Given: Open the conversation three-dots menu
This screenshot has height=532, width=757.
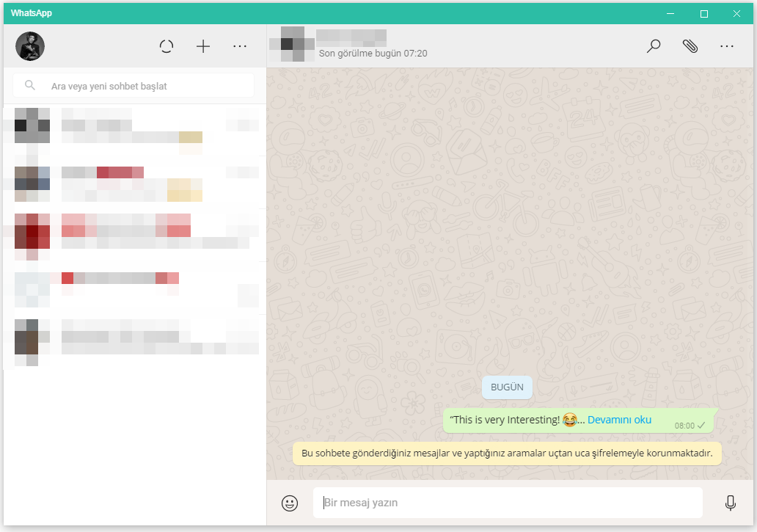Looking at the screenshot, I should 726,46.
